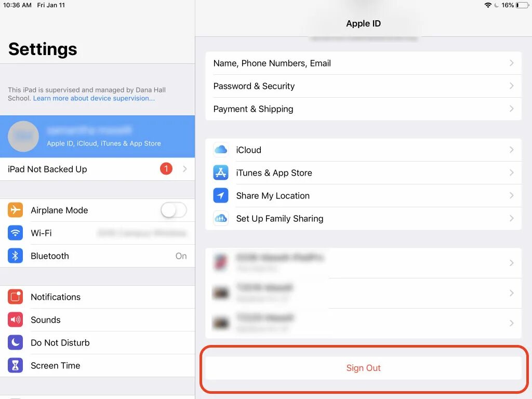
Task: Tap the Share My Location arrow icon
Action: pyautogui.click(x=221, y=195)
